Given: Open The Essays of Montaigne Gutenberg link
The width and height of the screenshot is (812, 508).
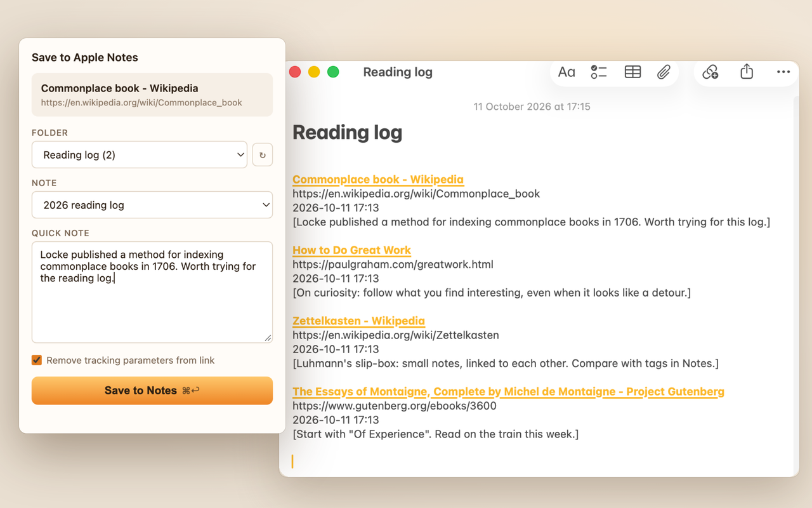Looking at the screenshot, I should 508,391.
